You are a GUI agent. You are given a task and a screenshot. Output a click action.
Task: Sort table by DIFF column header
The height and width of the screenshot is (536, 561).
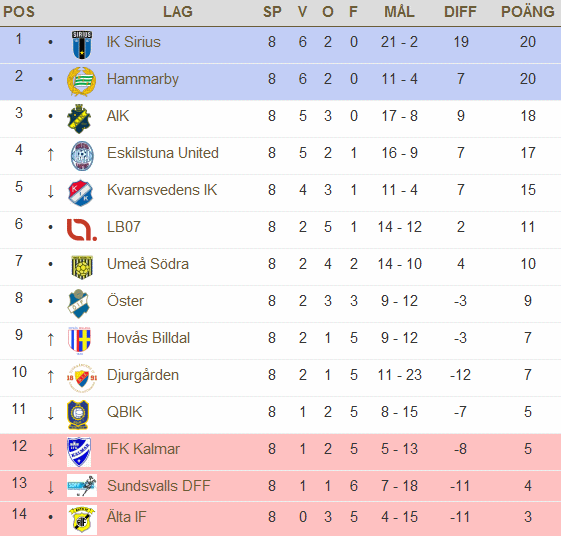(460, 12)
